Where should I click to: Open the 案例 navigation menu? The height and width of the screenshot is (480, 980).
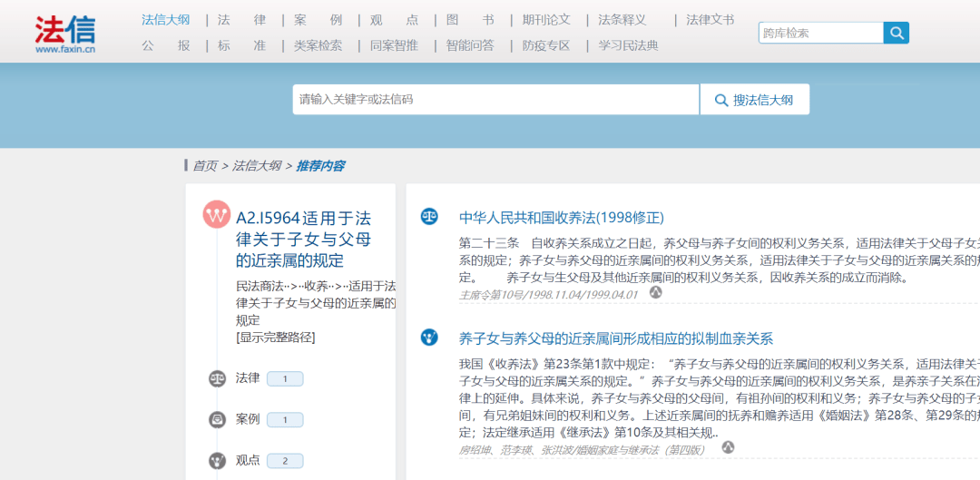click(318, 20)
